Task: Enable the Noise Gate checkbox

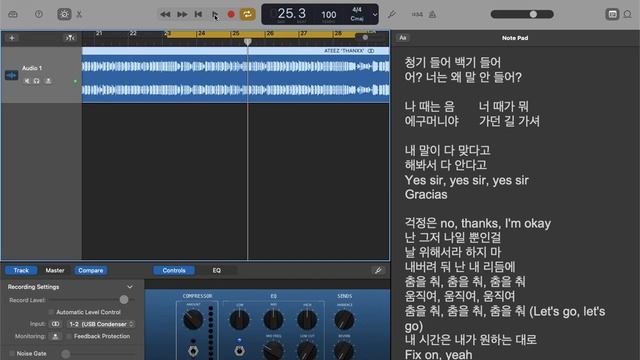Action: click(11, 353)
